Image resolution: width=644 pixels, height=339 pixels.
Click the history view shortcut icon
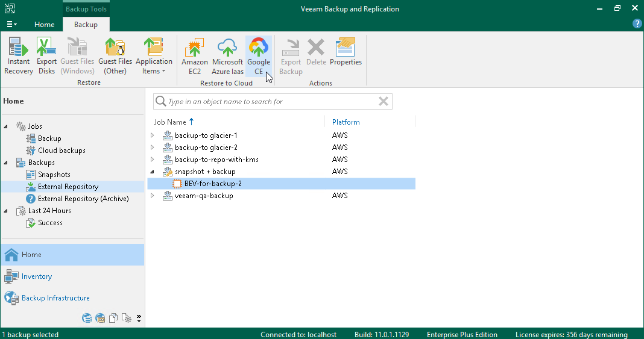[x=126, y=318]
